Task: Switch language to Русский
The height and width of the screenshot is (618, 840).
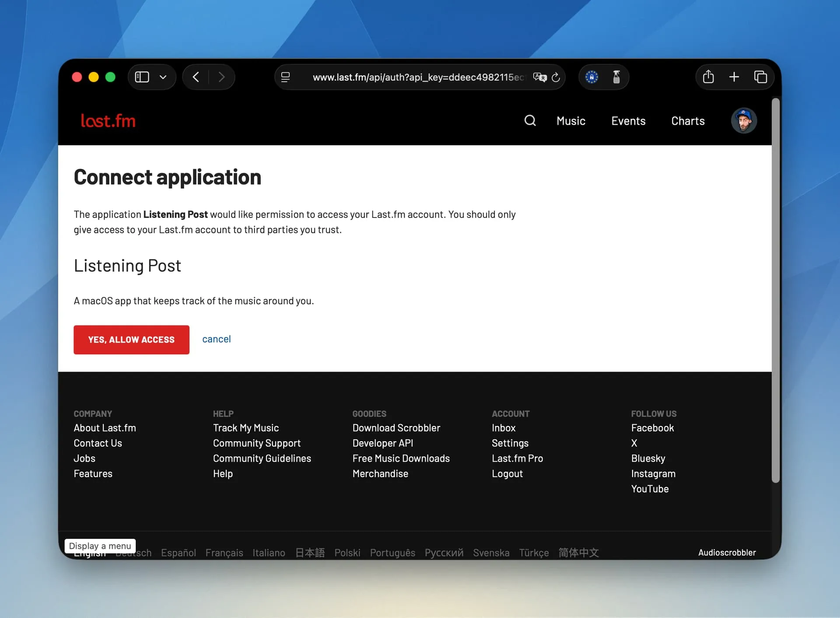Action: coord(444,553)
